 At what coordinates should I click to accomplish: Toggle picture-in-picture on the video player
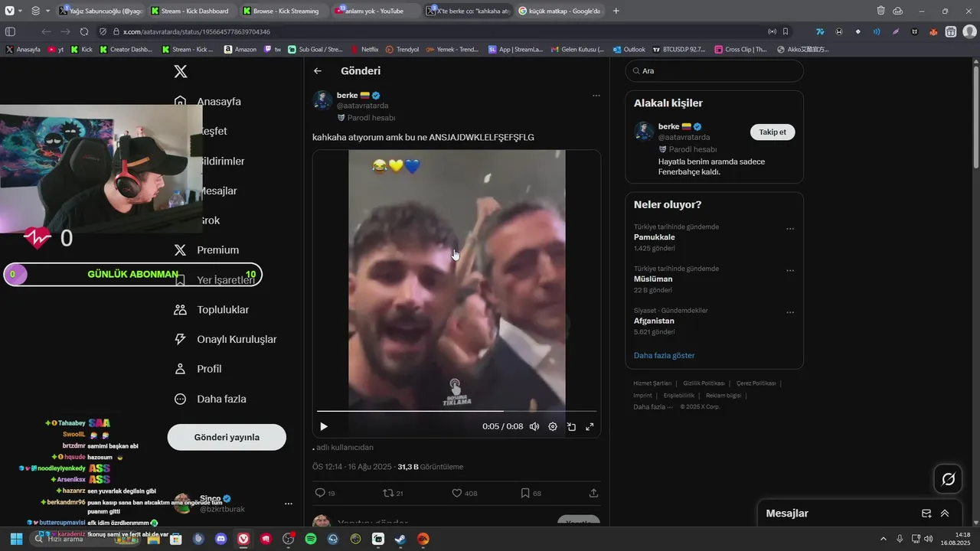(571, 426)
